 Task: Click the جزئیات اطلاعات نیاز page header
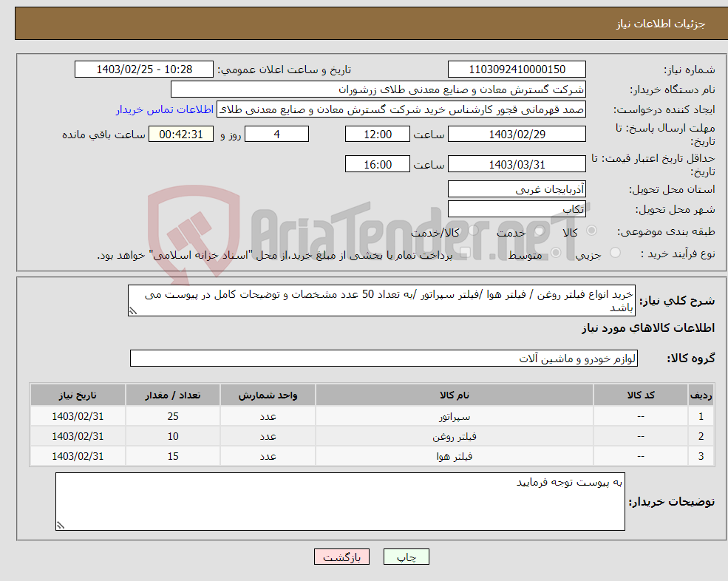pyautogui.click(x=660, y=24)
